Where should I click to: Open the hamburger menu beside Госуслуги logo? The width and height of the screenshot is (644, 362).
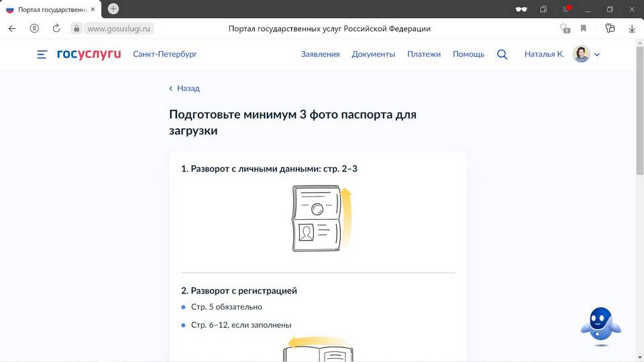coord(42,54)
